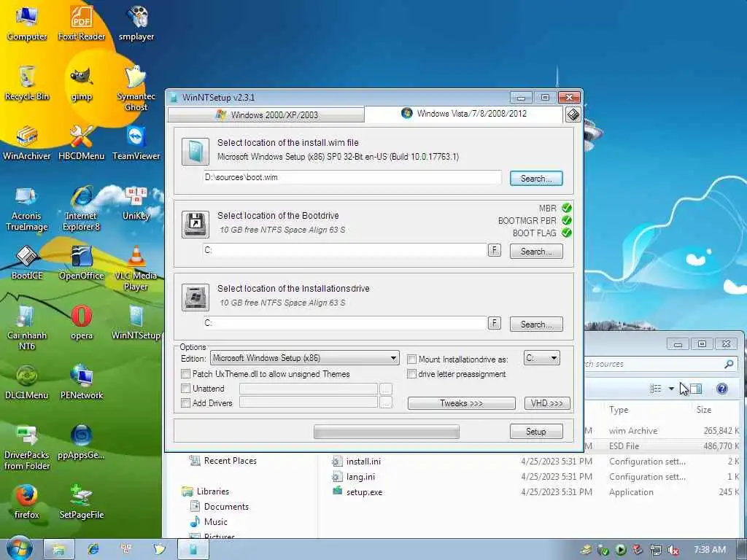Click the Explorer search sources box
This screenshot has height=560, width=747.
pyautogui.click(x=659, y=364)
